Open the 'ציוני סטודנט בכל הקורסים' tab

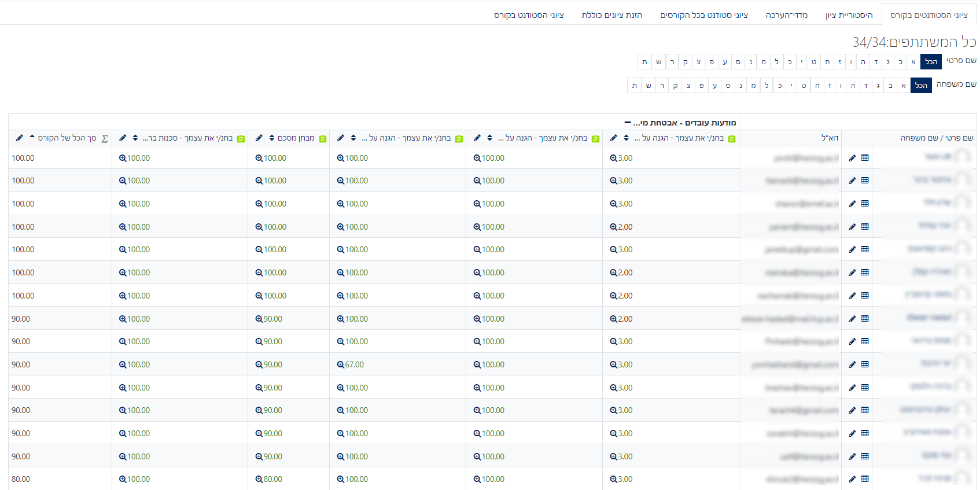(x=704, y=15)
